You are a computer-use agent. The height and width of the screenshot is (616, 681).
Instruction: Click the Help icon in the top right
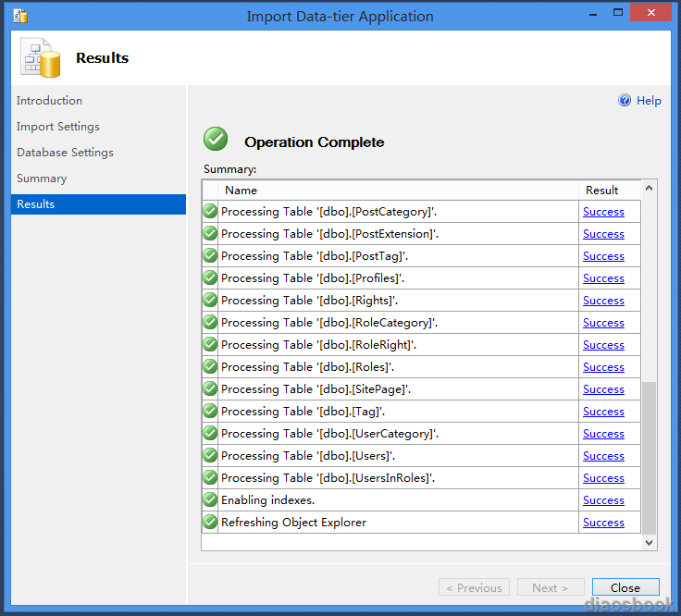coord(625,100)
